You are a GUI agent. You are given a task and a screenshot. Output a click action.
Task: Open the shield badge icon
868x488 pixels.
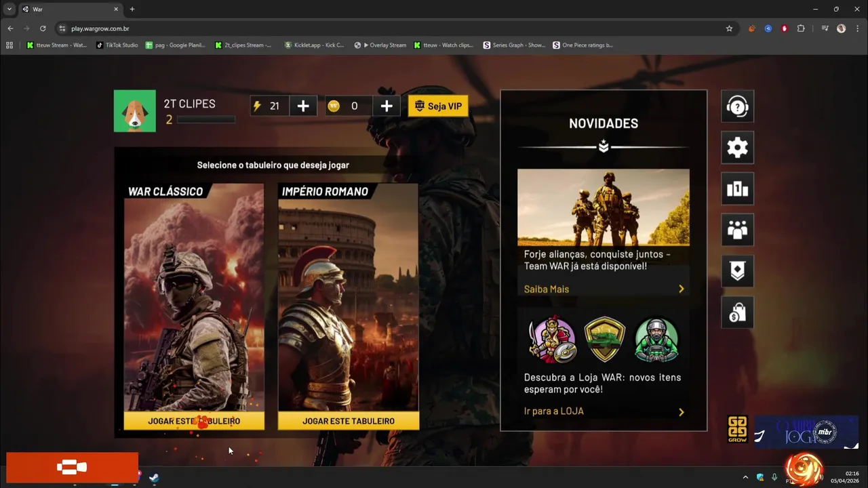coord(737,271)
